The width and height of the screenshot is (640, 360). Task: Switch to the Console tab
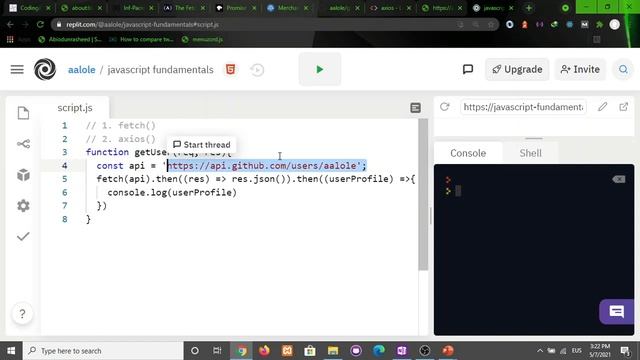click(468, 153)
